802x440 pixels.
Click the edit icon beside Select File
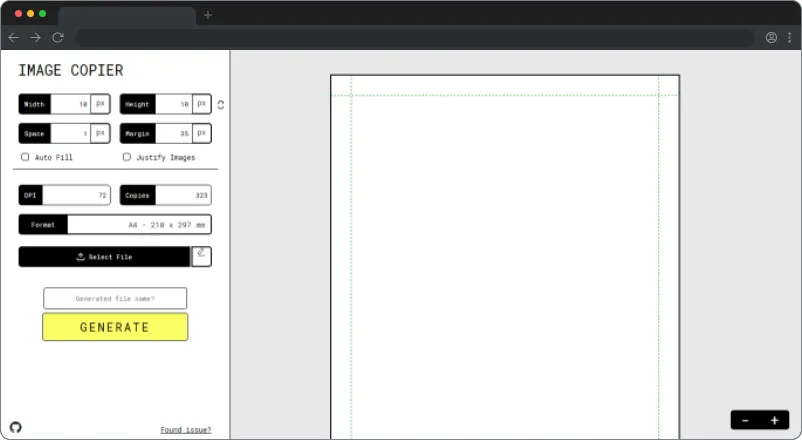point(202,256)
